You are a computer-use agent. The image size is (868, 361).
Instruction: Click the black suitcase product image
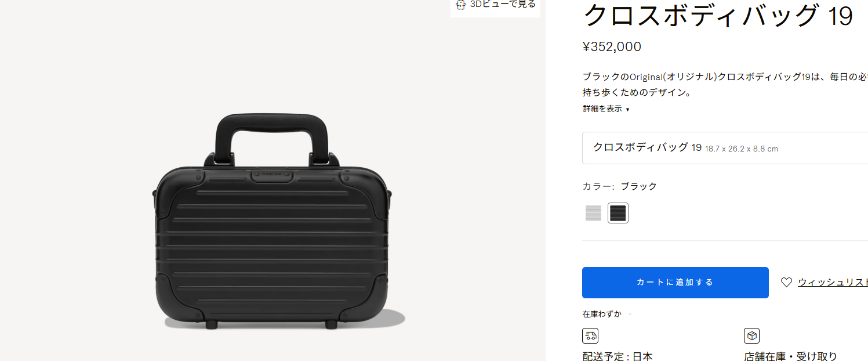pos(271,222)
